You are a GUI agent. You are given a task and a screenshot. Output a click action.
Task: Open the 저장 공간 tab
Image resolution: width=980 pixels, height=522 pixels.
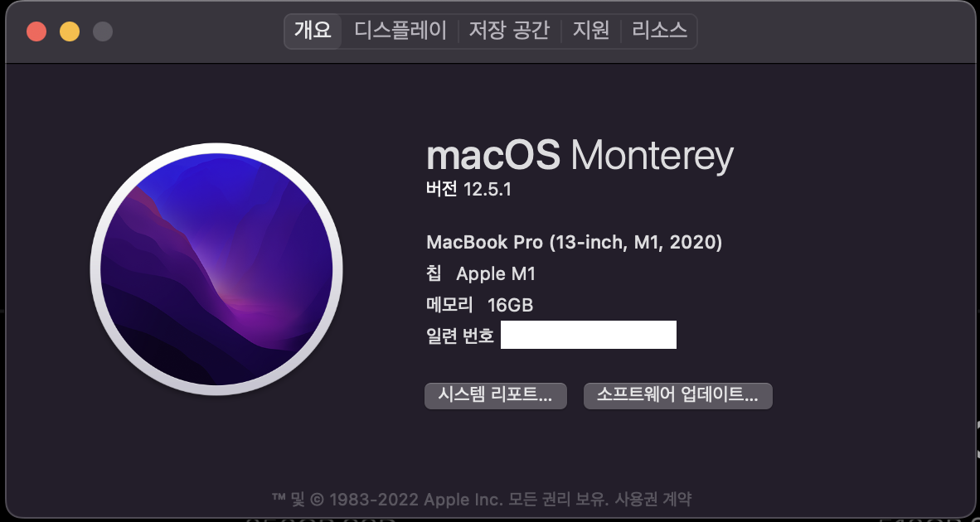tap(509, 31)
